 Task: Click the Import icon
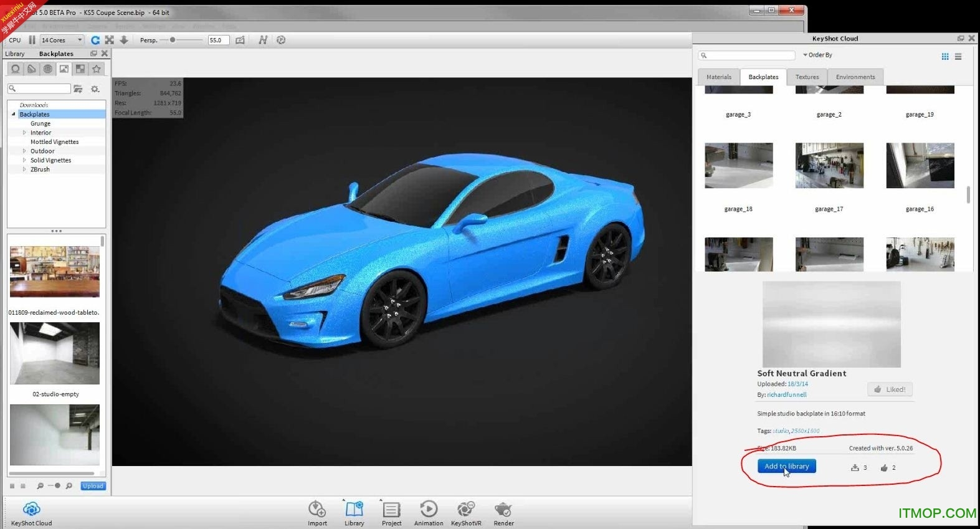(317, 510)
